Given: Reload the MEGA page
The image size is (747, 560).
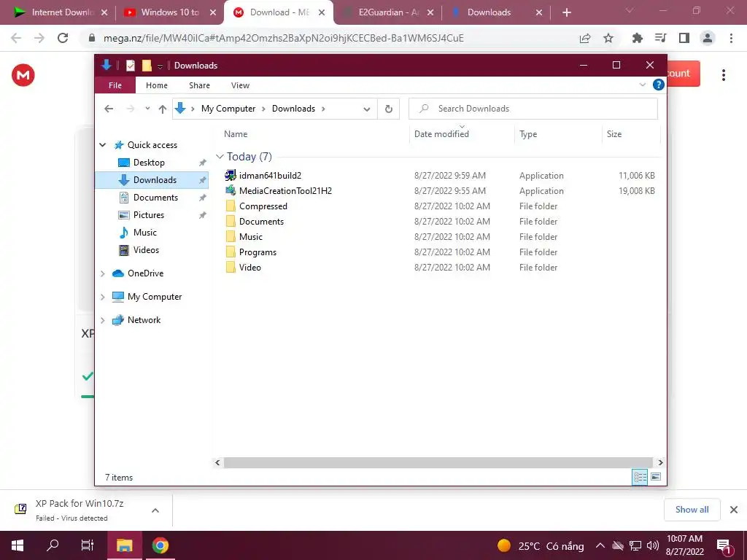Looking at the screenshot, I should point(63,38).
